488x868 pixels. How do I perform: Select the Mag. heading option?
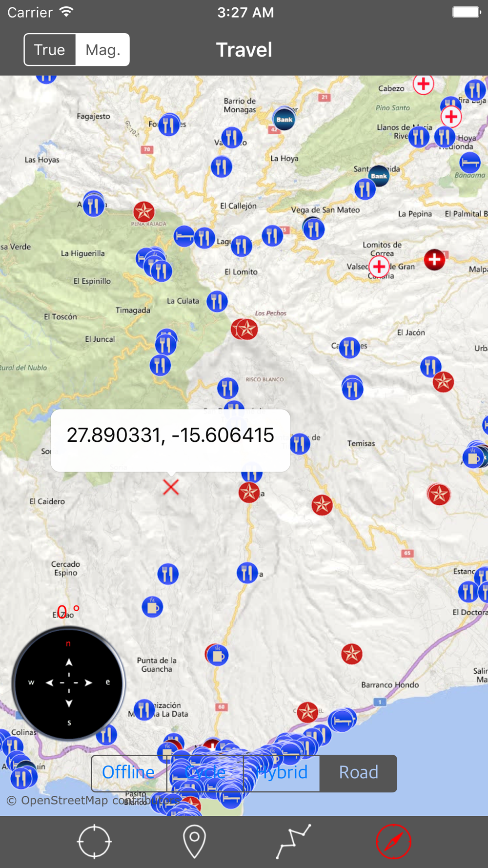coord(102,50)
